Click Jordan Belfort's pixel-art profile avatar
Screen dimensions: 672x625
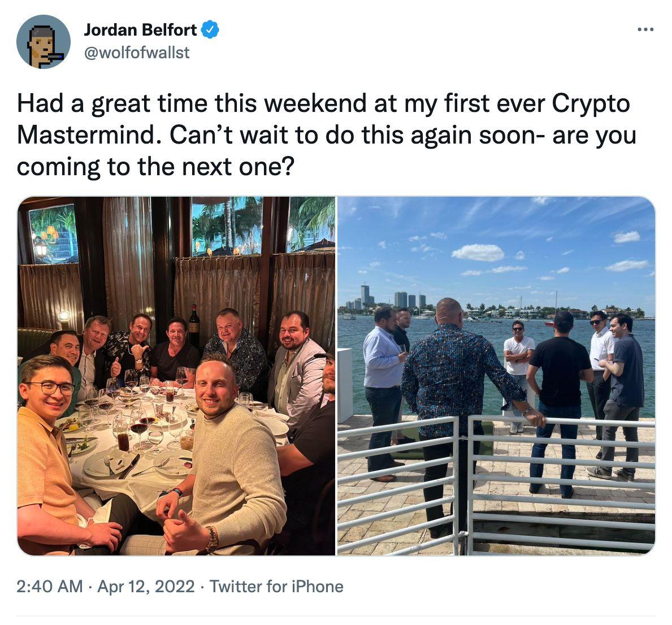click(44, 42)
